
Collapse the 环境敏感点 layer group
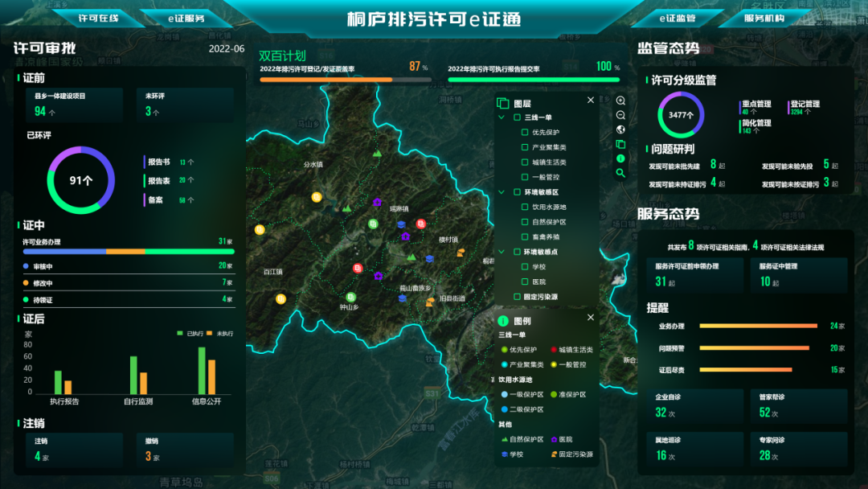click(502, 252)
